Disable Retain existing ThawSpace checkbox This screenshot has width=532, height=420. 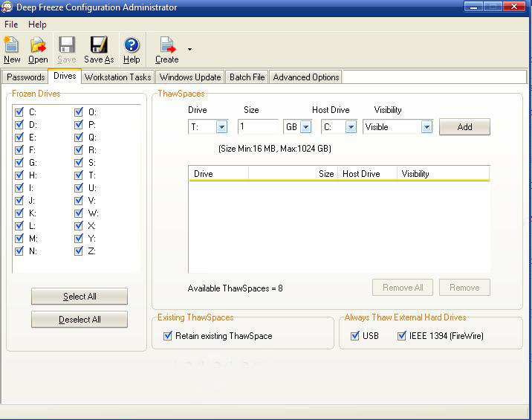coord(168,336)
